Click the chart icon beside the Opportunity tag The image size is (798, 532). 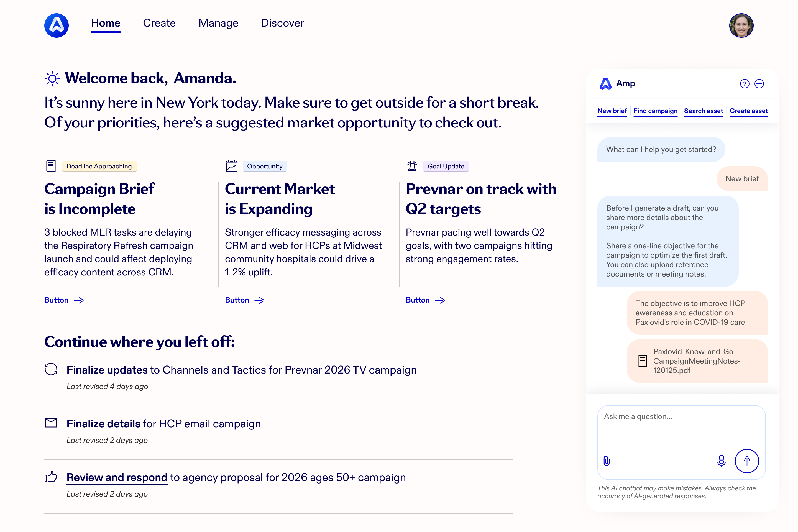[231, 166]
